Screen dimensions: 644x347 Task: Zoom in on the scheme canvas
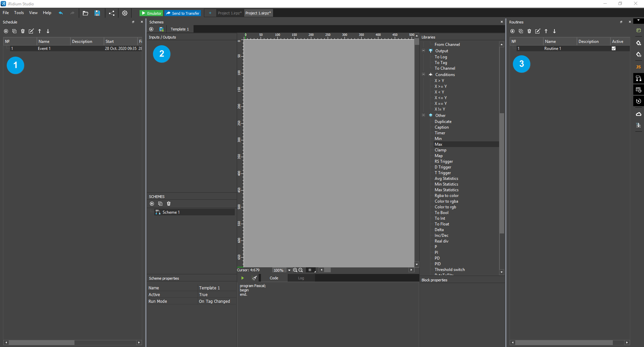tap(295, 270)
